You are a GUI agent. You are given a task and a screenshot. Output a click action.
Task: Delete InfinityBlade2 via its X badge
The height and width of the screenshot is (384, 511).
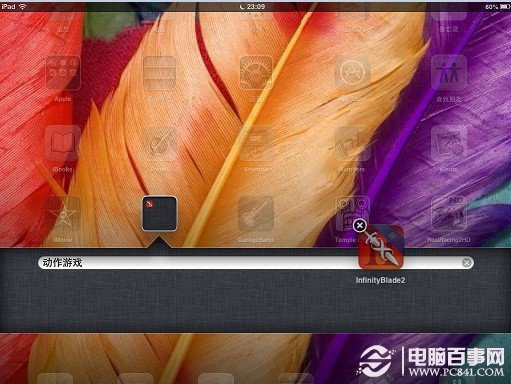[360, 226]
